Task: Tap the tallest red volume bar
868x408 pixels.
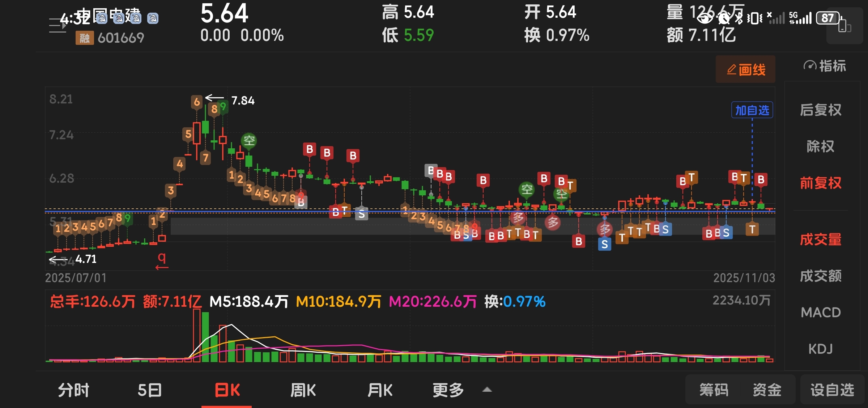Action: (197, 335)
